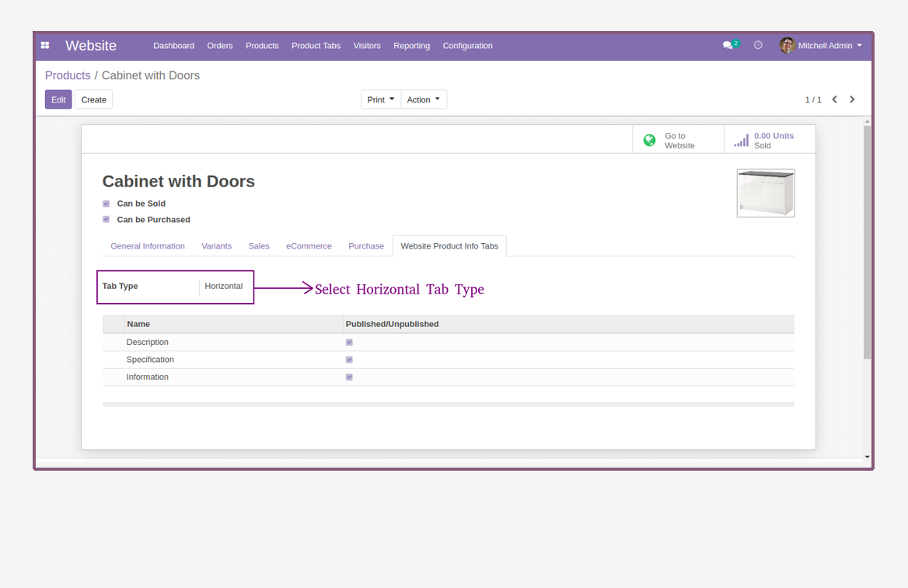908x588 pixels.
Task: Select Website Product Info Tabs tab
Action: 449,246
